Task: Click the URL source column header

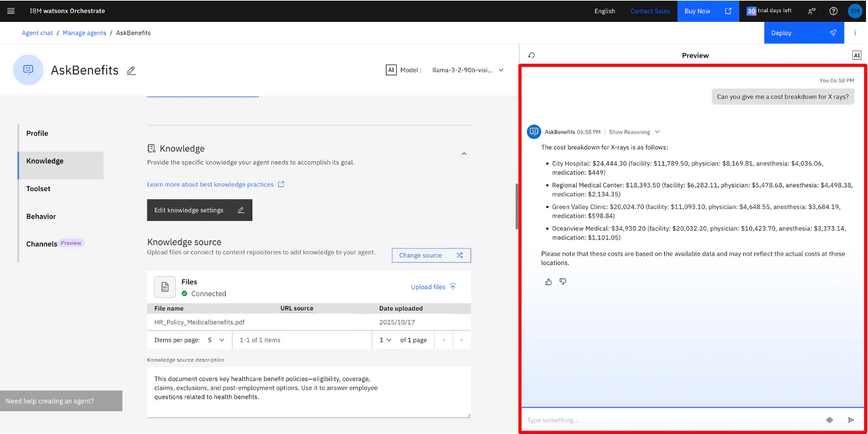Action: [x=297, y=309]
